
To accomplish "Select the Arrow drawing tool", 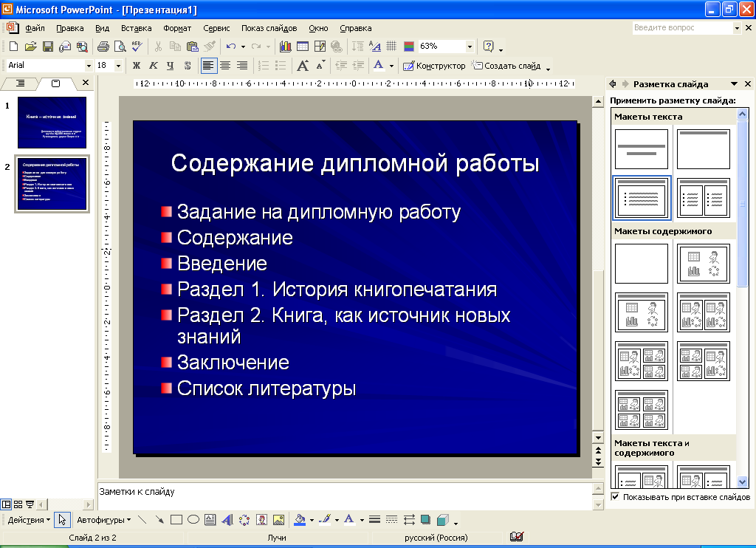I will click(x=159, y=519).
